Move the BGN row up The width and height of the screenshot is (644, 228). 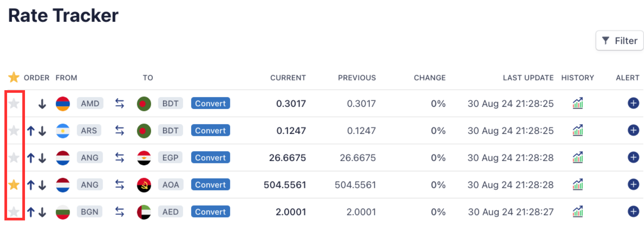coord(31,212)
